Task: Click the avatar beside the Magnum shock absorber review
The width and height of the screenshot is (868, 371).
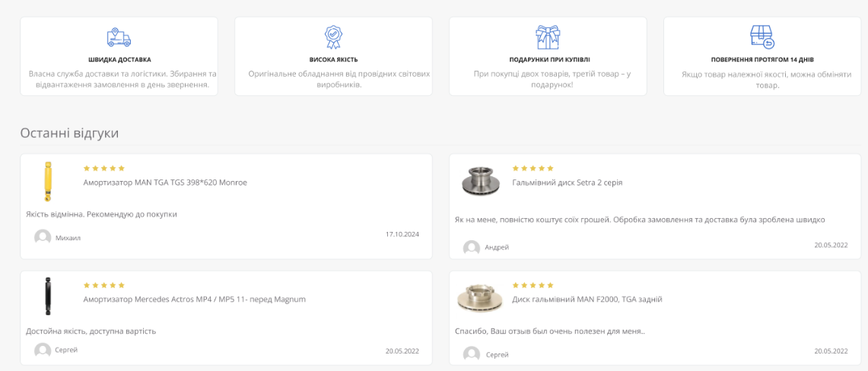Action: point(43,350)
